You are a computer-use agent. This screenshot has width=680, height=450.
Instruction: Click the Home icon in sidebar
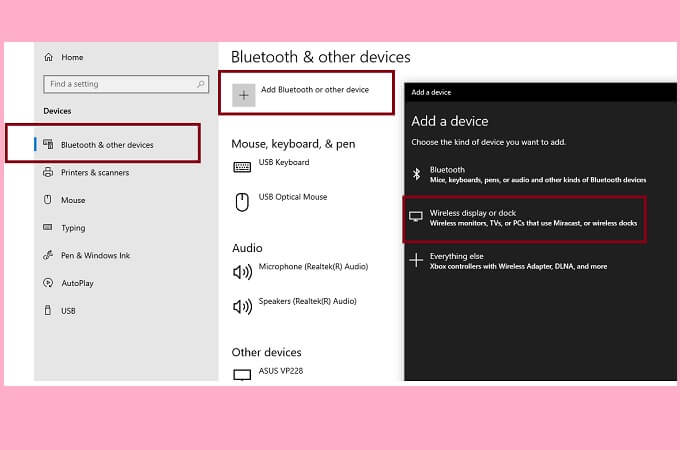49,57
